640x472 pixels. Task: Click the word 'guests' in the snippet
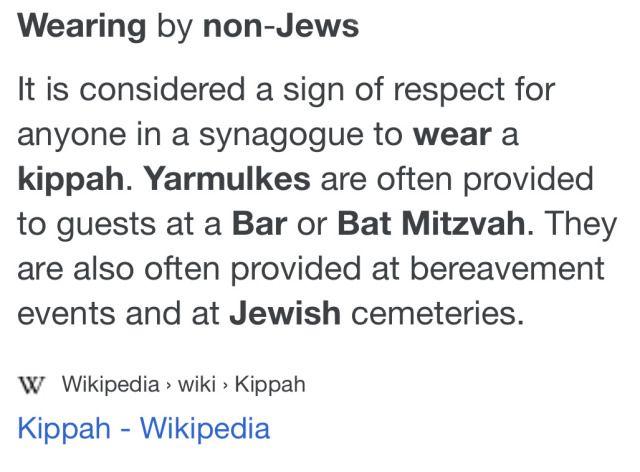[106, 225]
